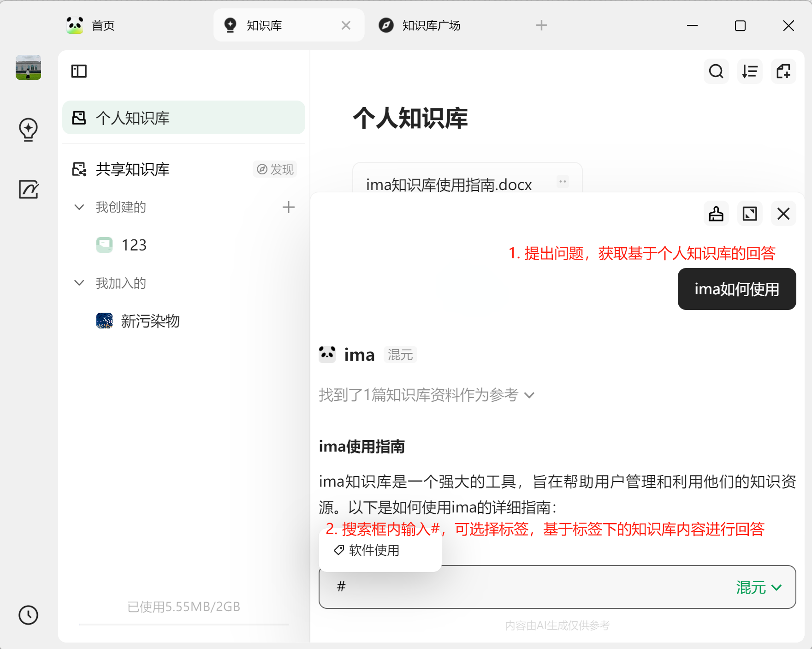Open 发现 to discover shared knowledge bases

(275, 169)
